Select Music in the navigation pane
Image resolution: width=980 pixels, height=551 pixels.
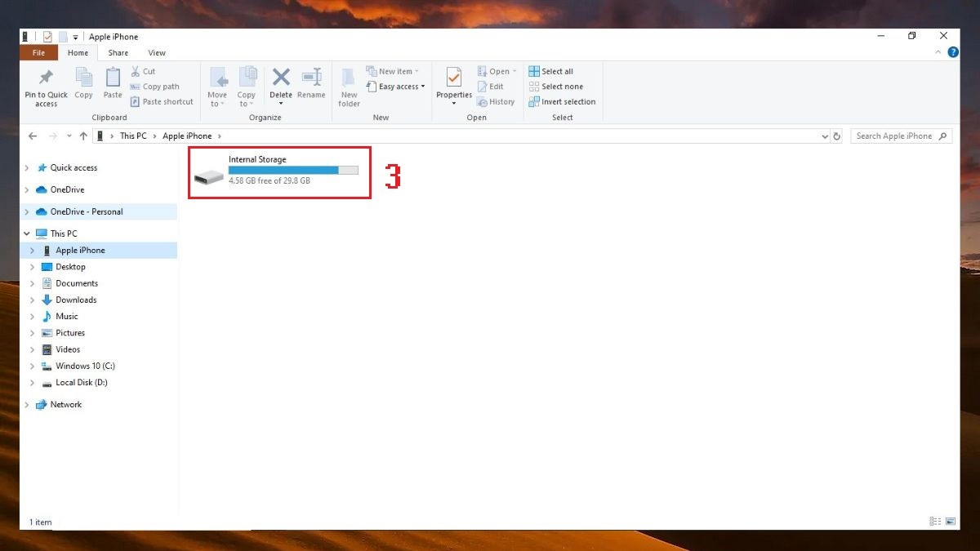(67, 316)
